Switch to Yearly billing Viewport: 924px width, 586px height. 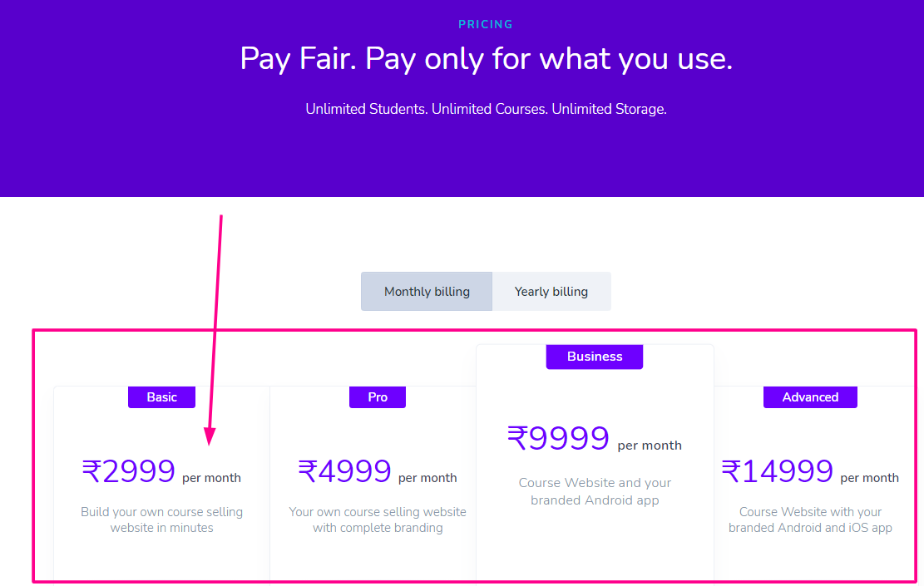click(x=551, y=292)
